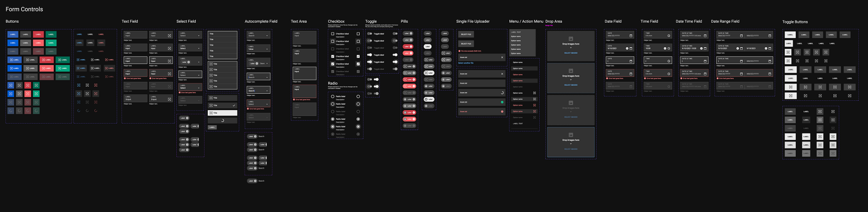Click checkmark beside Title in select menu
The image size is (868, 212).
click(x=233, y=106)
